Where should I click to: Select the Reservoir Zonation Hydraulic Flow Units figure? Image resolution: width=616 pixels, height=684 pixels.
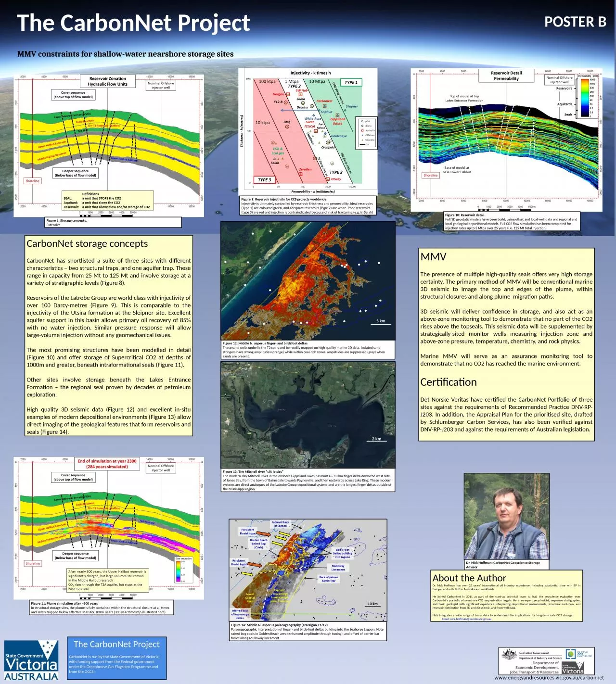pos(108,145)
